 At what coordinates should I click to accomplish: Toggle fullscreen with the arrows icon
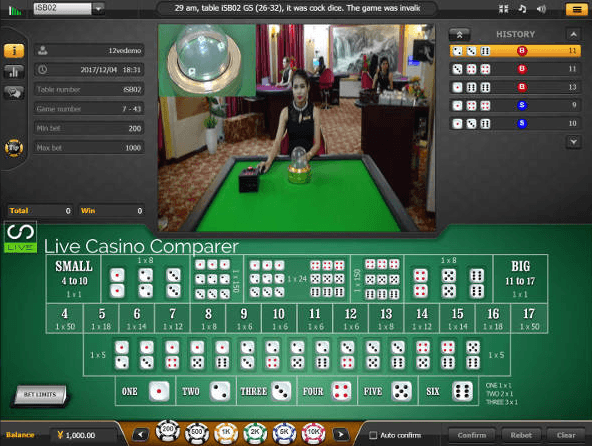point(504,9)
